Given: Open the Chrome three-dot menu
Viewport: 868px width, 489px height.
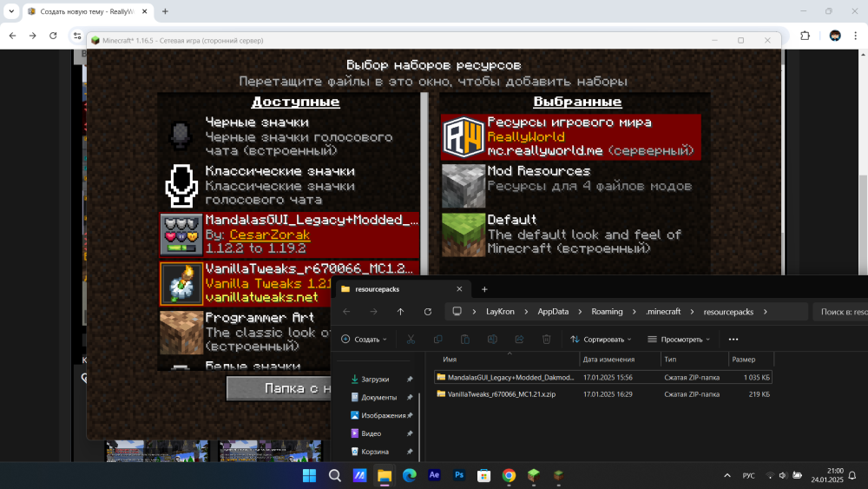Looking at the screenshot, I should [856, 36].
